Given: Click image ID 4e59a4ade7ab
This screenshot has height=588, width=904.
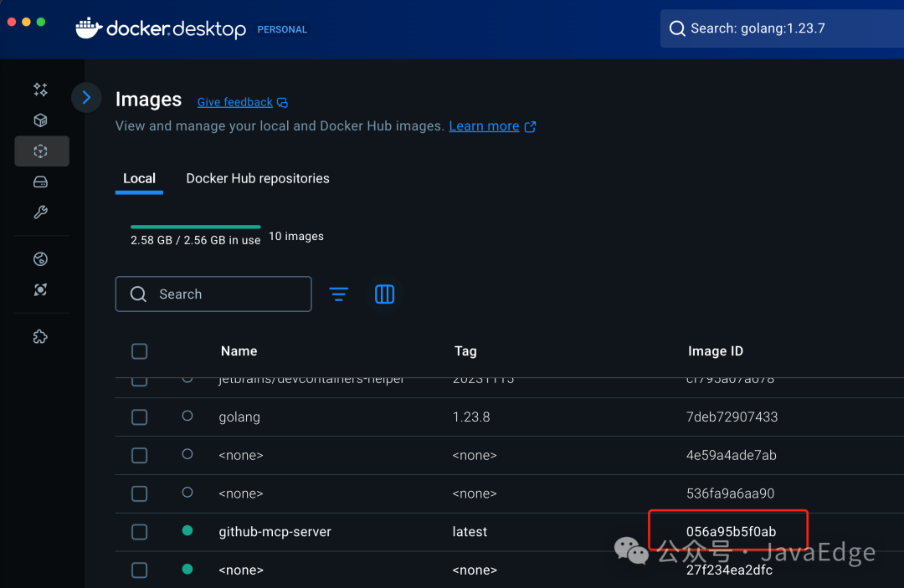Looking at the screenshot, I should 731,456.
